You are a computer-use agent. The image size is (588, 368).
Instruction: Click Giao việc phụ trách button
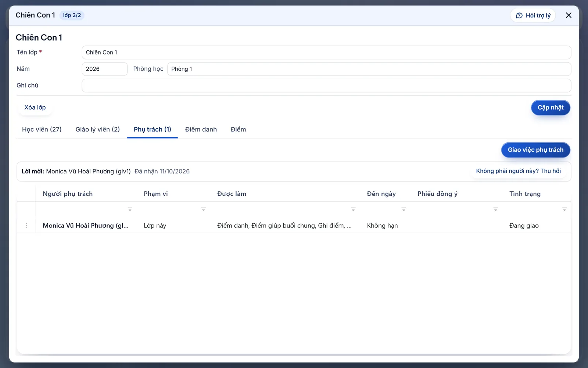coord(535,150)
